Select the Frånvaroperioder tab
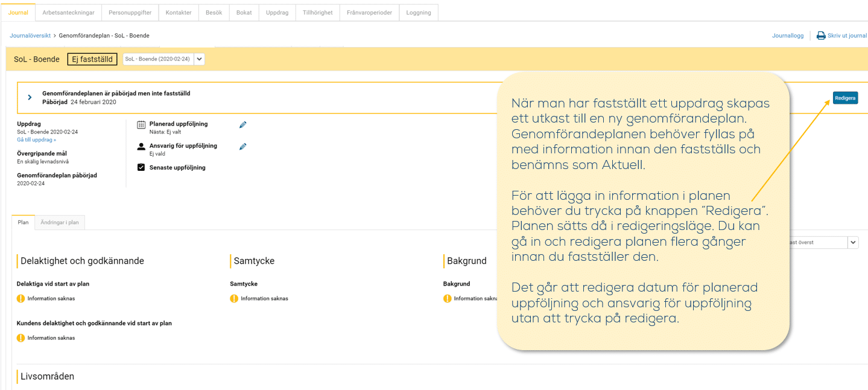 (369, 13)
